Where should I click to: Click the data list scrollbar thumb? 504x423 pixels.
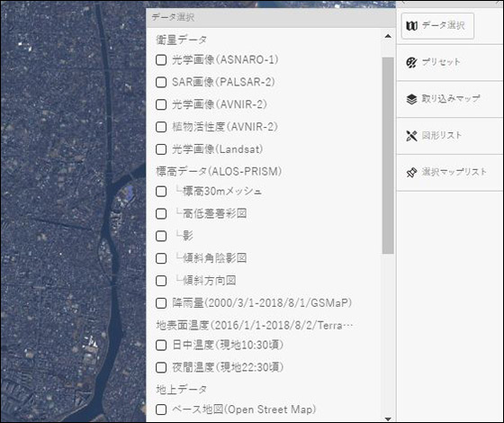tap(388, 156)
